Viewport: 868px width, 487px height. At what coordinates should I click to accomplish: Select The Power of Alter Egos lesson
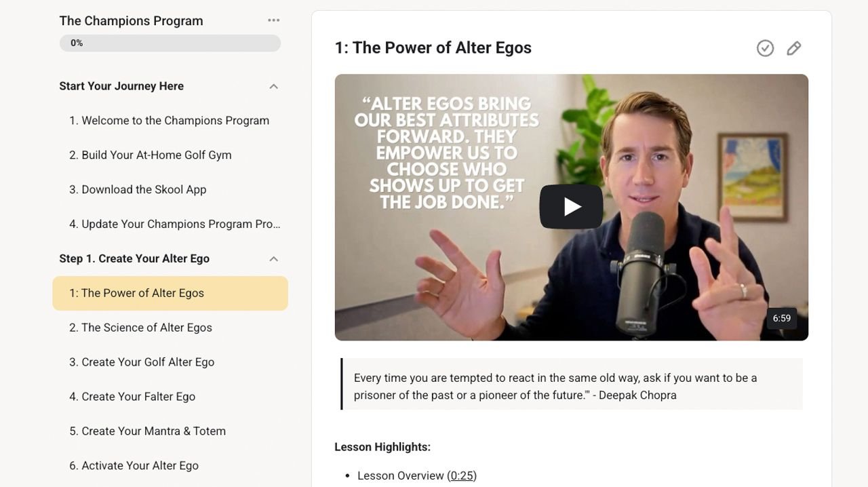click(170, 293)
